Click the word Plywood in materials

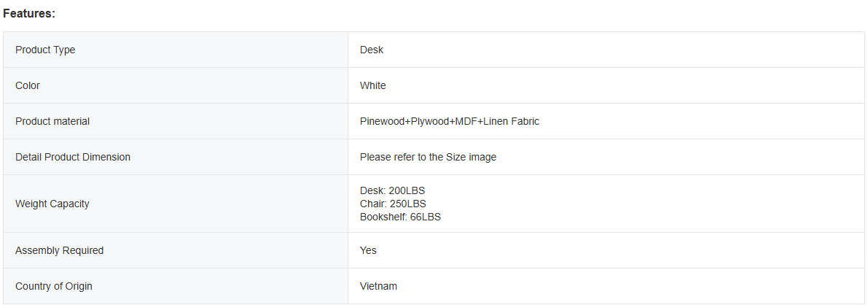click(x=431, y=121)
